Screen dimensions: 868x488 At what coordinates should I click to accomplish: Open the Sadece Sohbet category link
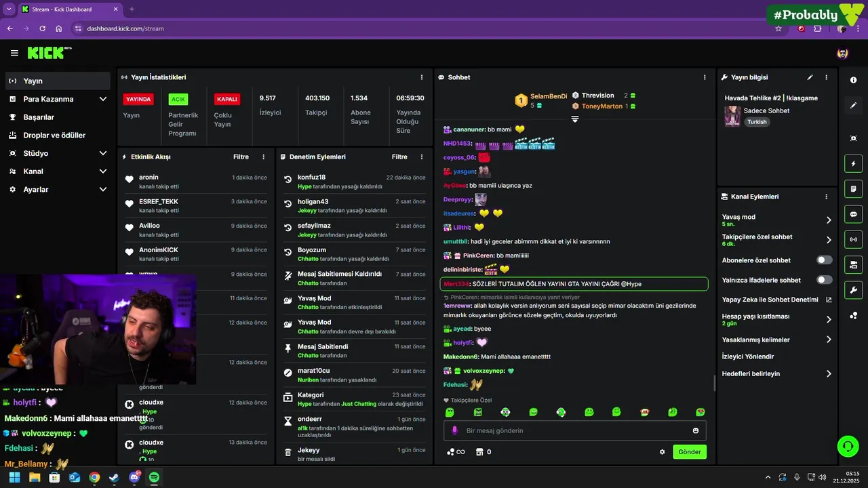tap(766, 110)
